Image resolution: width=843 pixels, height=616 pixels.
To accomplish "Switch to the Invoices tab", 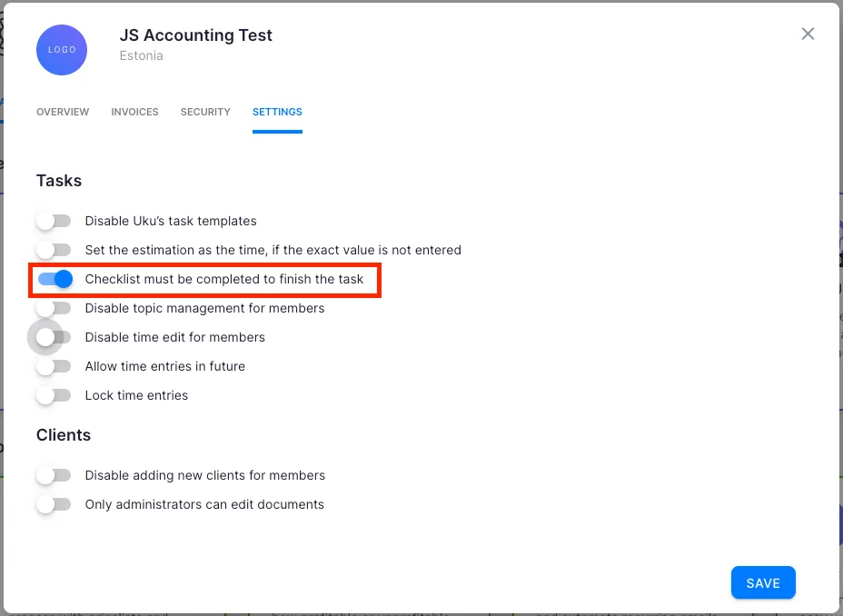I will pos(134,112).
